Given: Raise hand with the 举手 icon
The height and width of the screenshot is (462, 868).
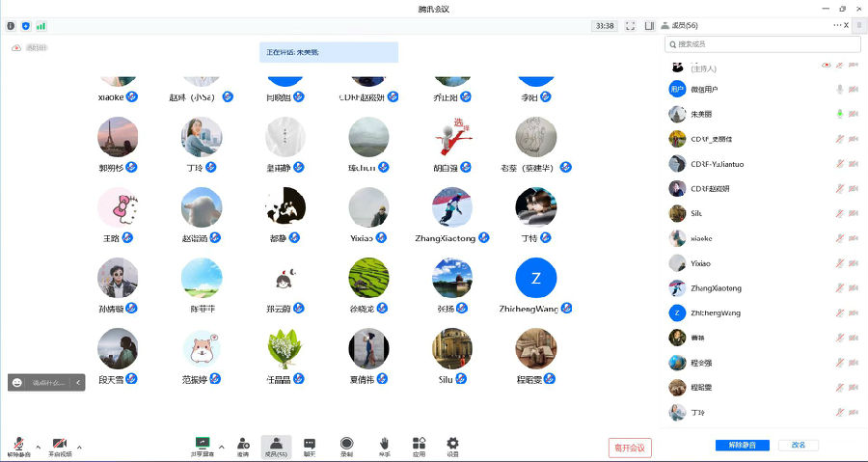Looking at the screenshot, I should point(384,445).
